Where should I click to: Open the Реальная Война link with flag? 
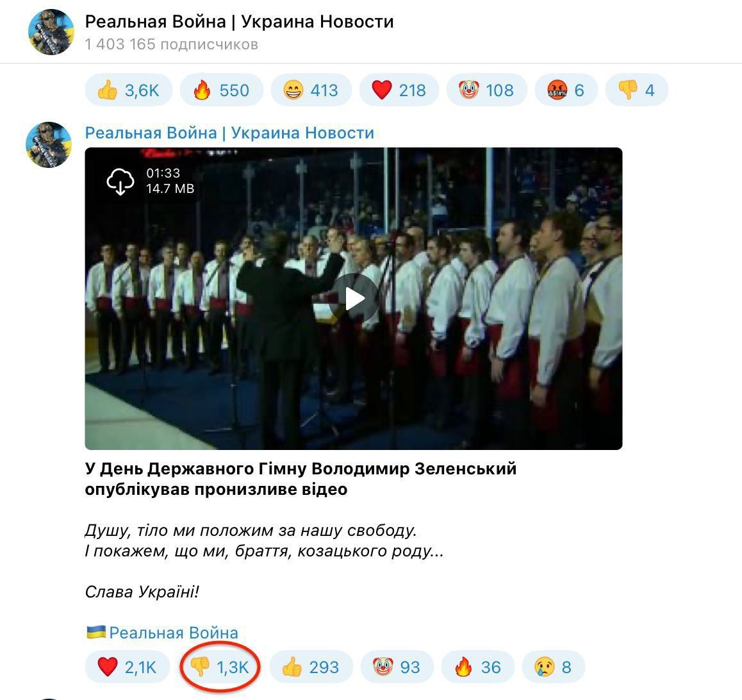[x=162, y=633]
